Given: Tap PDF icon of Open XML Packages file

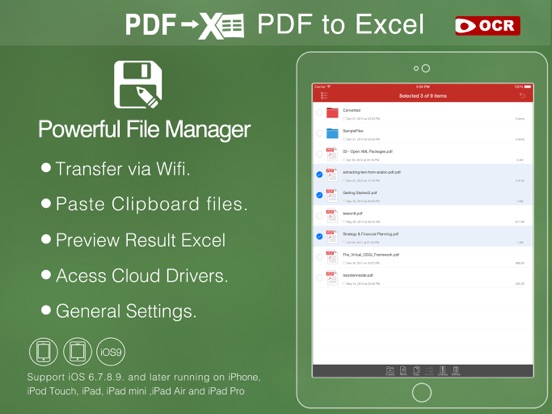Looking at the screenshot, I should (x=332, y=154).
